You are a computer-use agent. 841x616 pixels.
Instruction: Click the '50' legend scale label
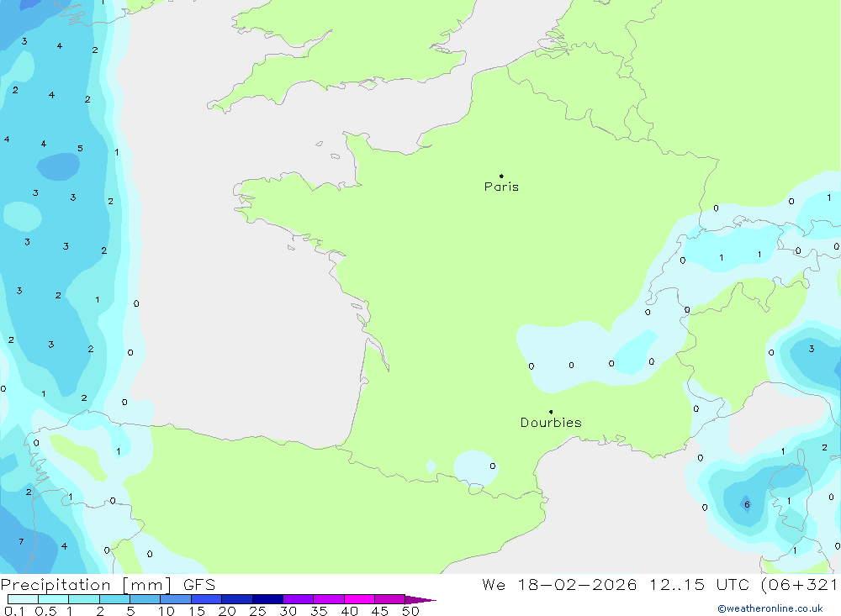pos(410,611)
